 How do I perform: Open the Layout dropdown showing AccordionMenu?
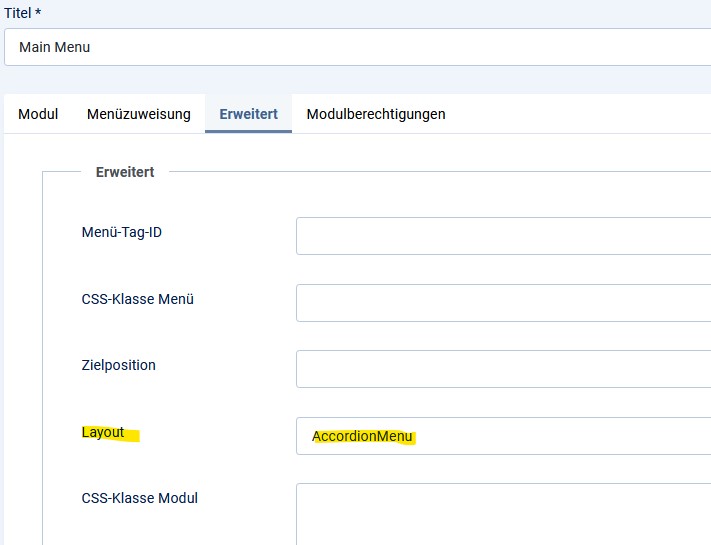pos(503,436)
